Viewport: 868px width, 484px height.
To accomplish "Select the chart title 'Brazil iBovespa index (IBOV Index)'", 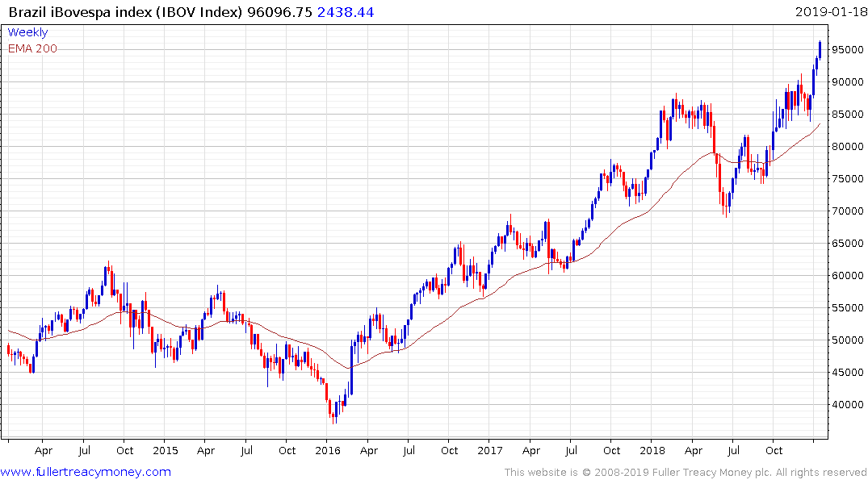I will (126, 11).
